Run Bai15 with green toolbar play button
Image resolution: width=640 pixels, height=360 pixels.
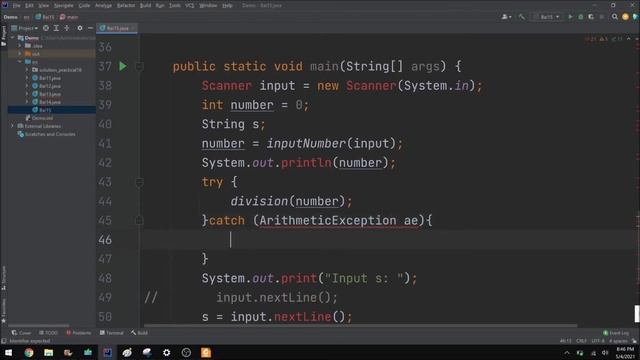pyautogui.click(x=570, y=17)
